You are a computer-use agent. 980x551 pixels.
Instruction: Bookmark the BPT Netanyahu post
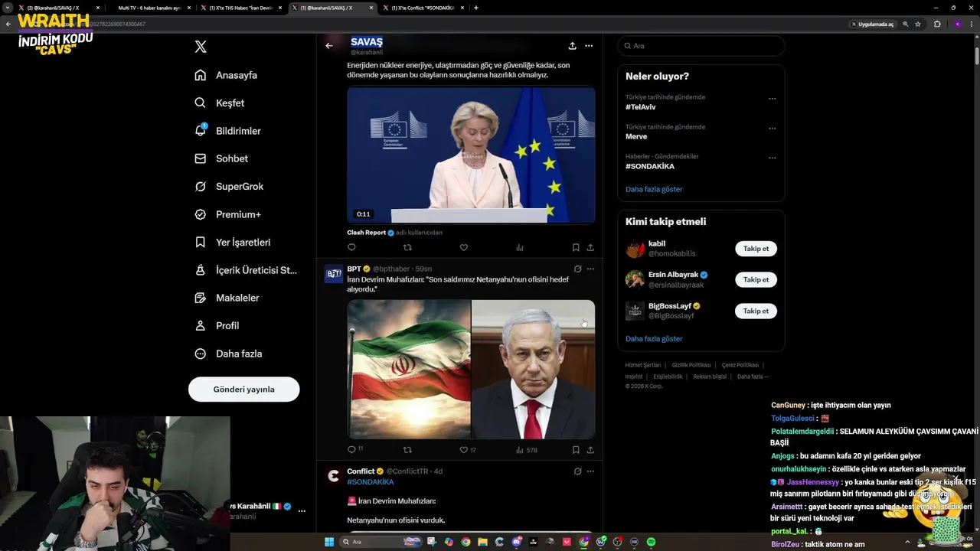[576, 450]
